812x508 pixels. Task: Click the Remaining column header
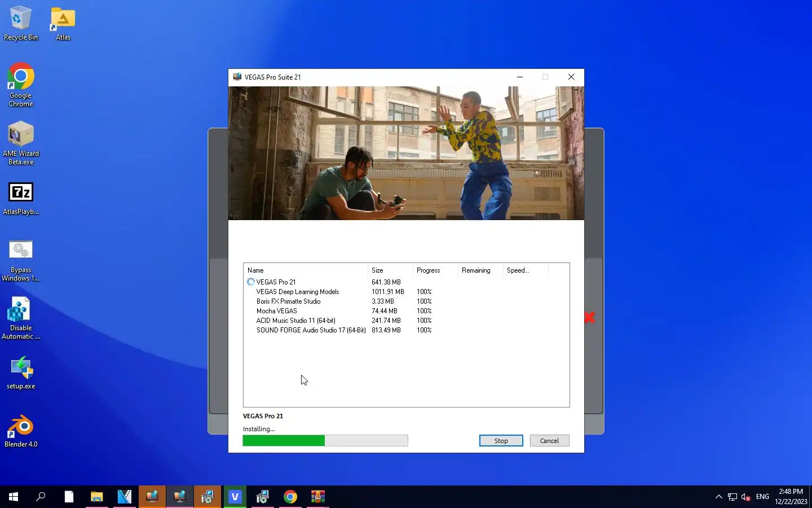pos(480,270)
